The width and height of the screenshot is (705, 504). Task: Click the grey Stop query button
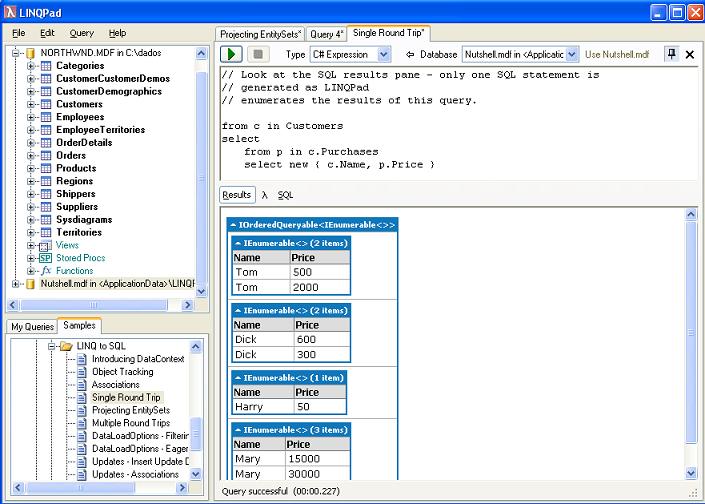[258, 54]
